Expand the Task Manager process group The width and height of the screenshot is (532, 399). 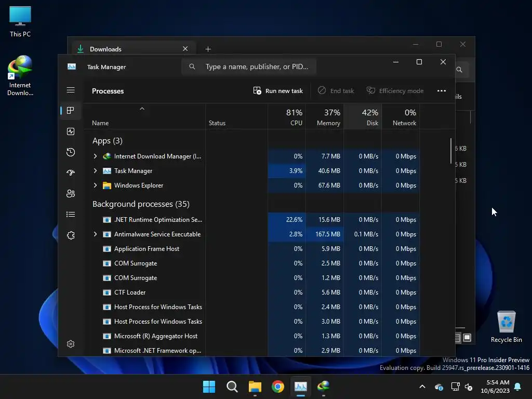tap(96, 170)
